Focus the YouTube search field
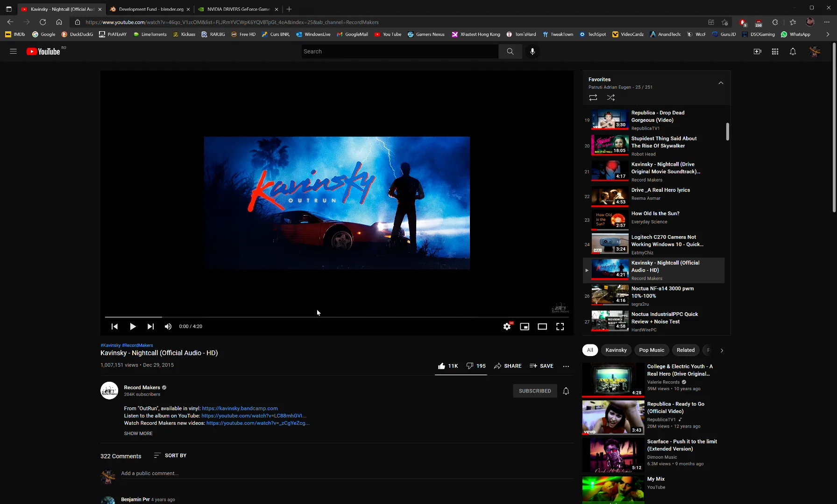 (399, 51)
